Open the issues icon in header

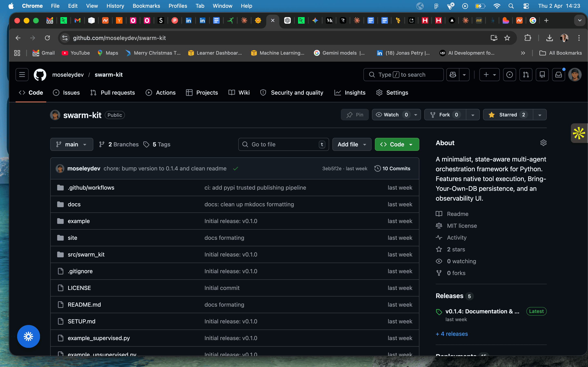click(x=509, y=74)
